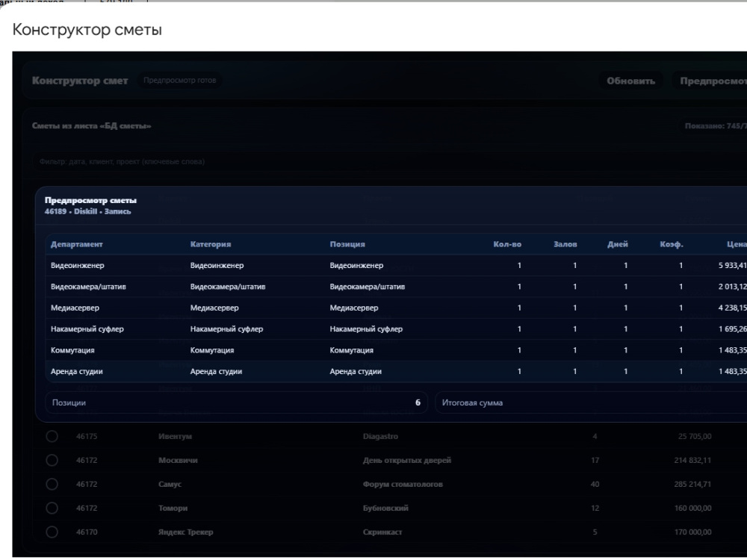Viewport: 747px width, 560px height.
Task: Select radio button for Ивентум Diagastro row
Action: (x=52, y=436)
